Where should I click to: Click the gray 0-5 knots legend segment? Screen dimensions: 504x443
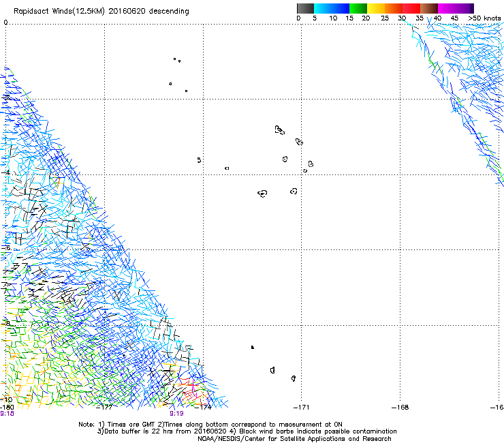pyautogui.click(x=305, y=8)
